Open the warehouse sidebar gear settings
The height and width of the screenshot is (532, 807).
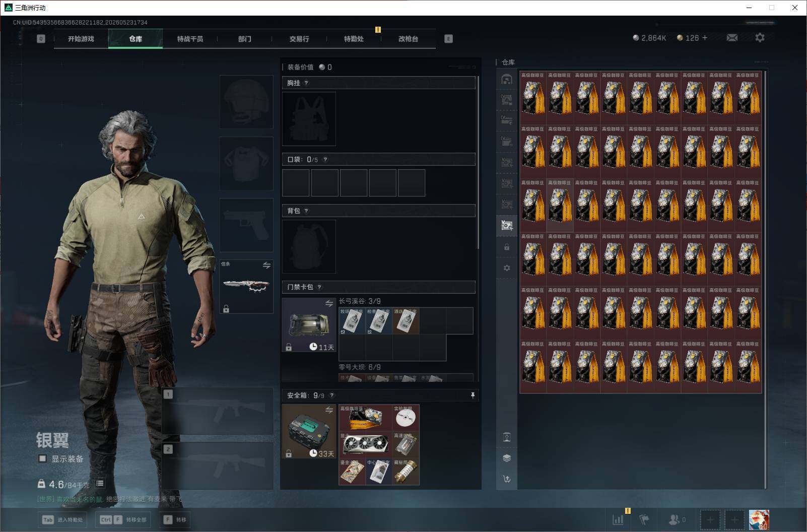tap(507, 268)
